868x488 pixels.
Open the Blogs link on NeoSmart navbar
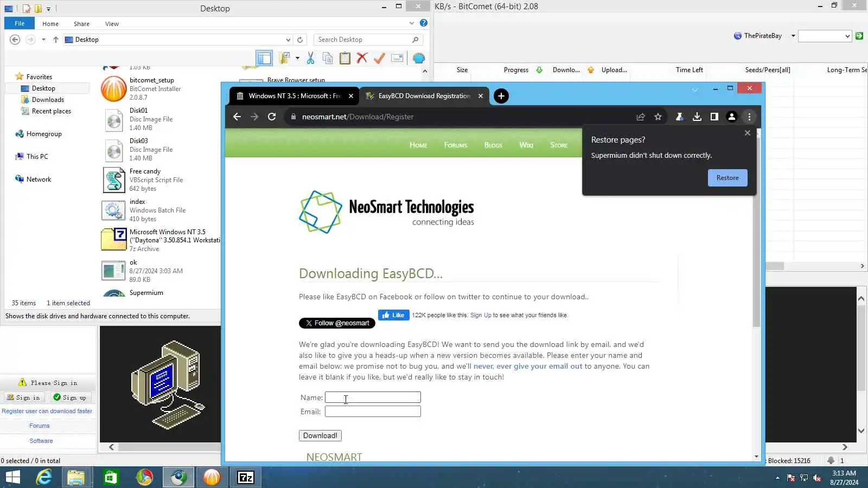(x=493, y=145)
